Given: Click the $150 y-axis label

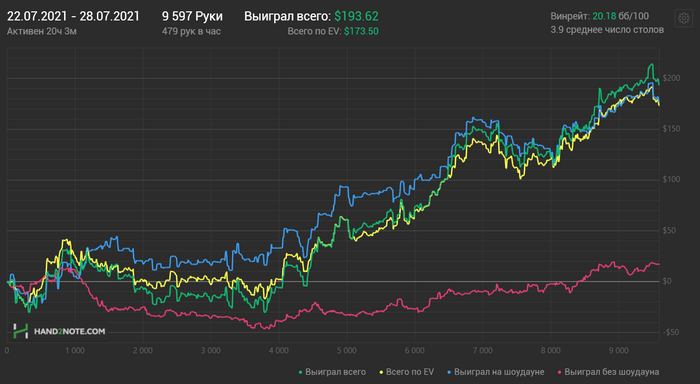Looking at the screenshot, I should (671, 129).
